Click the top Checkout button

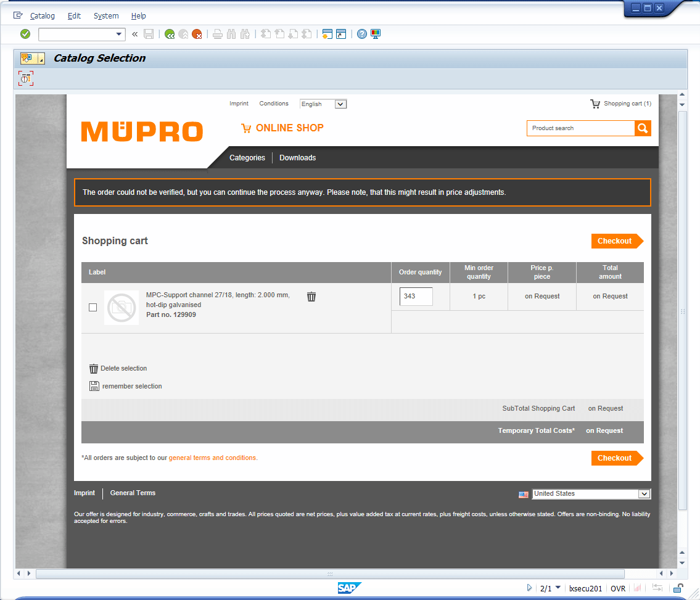617,241
